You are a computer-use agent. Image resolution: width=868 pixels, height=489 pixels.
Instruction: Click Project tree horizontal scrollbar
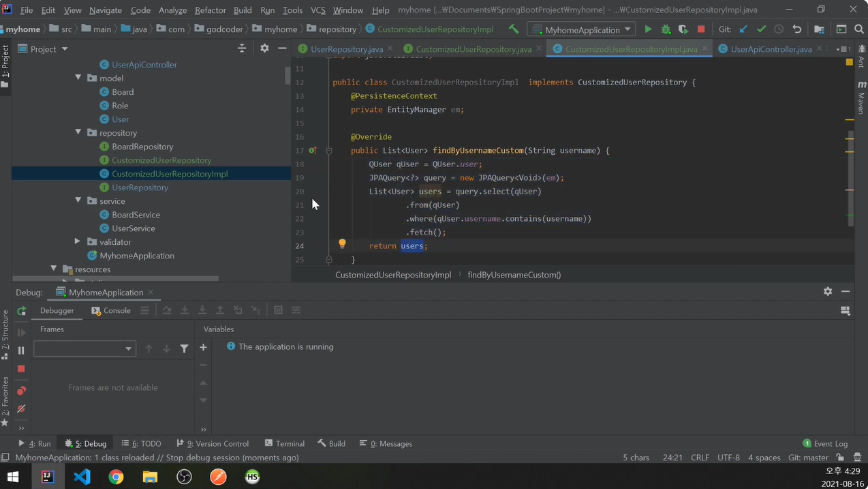tap(116, 278)
